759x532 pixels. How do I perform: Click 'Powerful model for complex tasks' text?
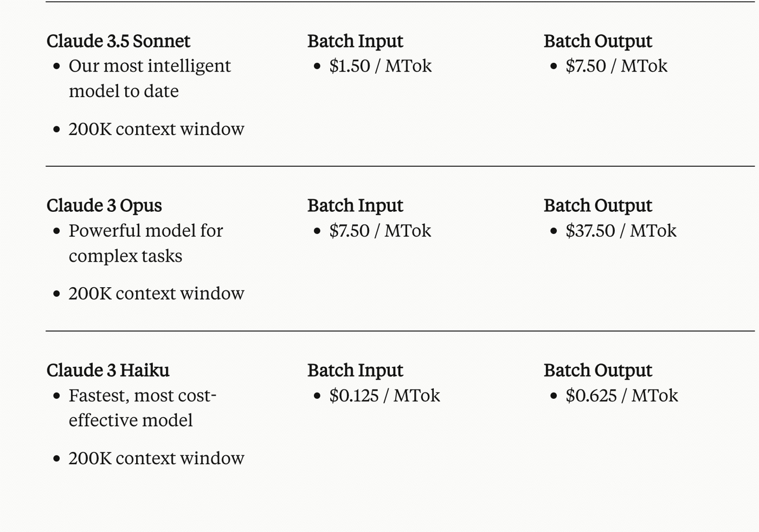pos(146,243)
